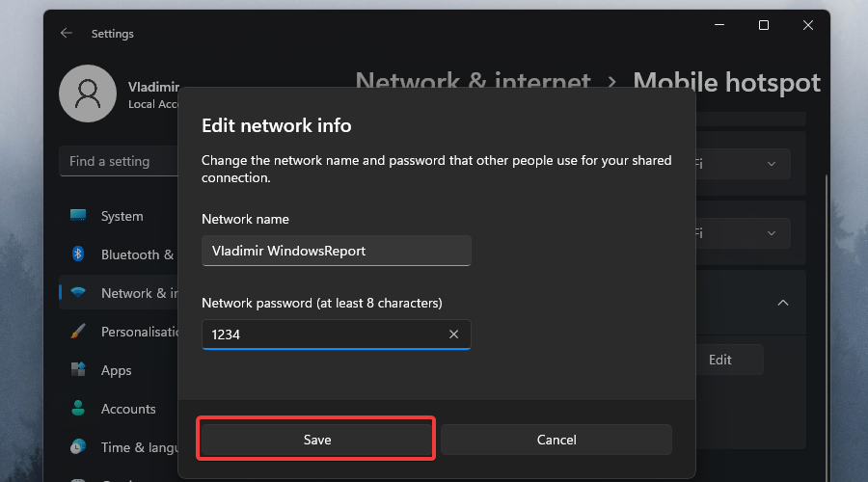This screenshot has width=868, height=482.
Task: Click the Network name text field
Action: pos(336,251)
